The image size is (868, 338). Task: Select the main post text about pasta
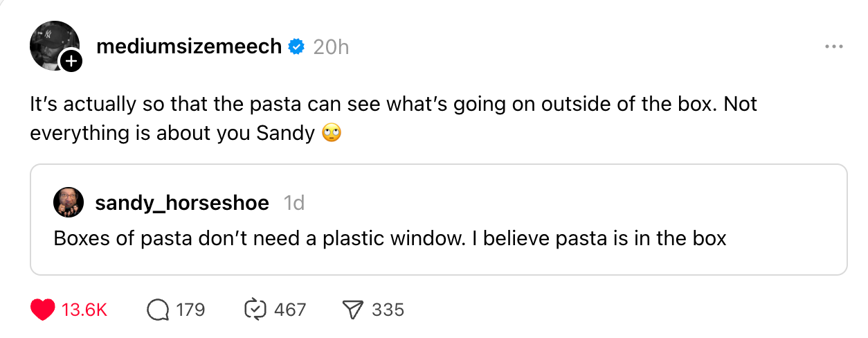pos(393,118)
